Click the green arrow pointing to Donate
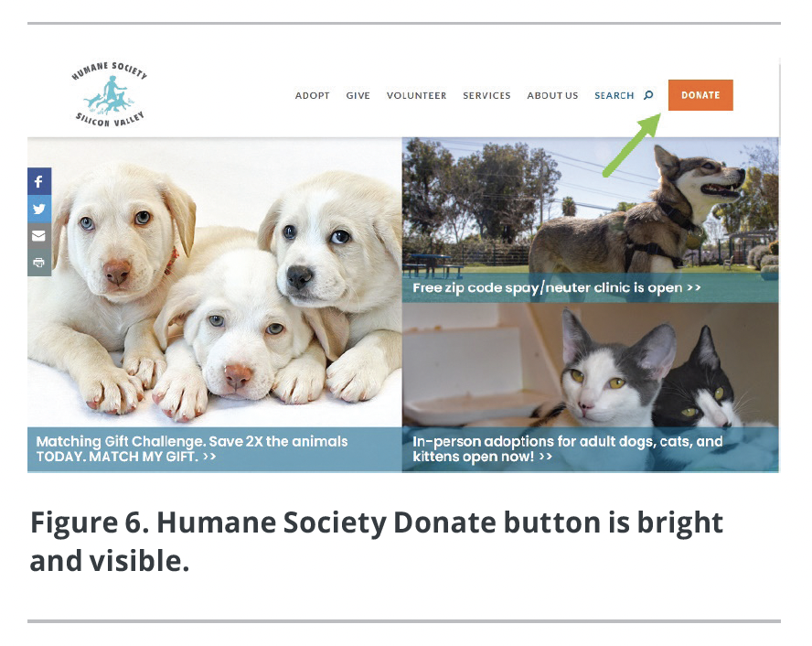 click(632, 145)
